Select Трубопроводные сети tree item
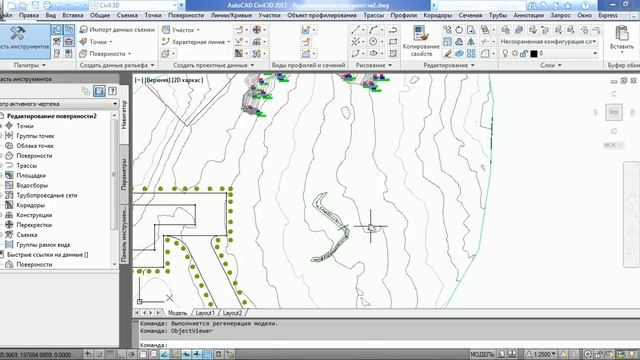 pos(47,195)
